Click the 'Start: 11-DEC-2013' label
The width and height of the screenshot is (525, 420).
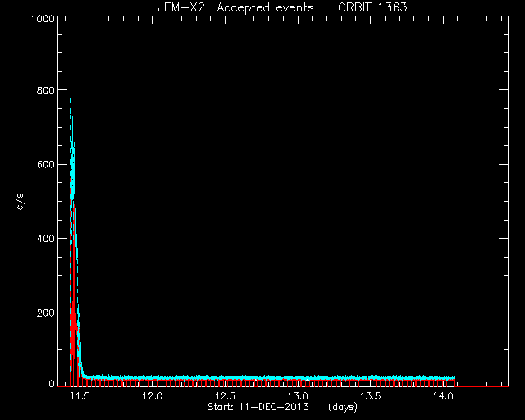[258, 407]
